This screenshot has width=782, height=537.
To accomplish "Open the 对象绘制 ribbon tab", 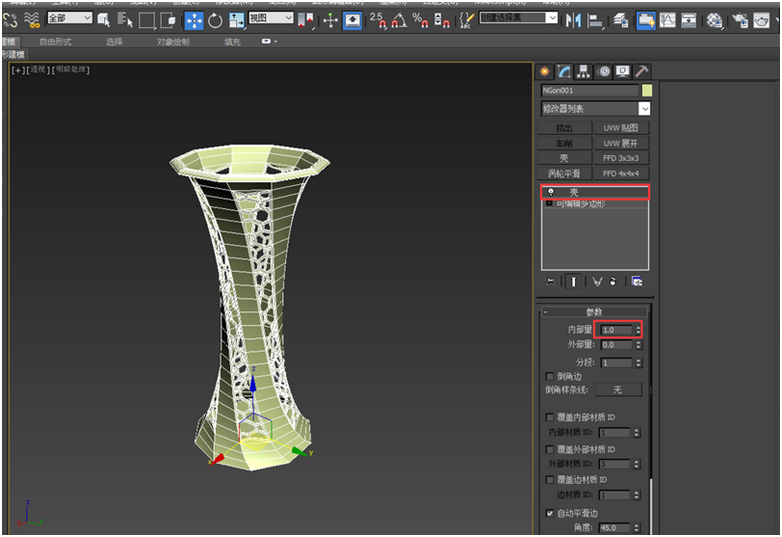I will click(x=173, y=42).
